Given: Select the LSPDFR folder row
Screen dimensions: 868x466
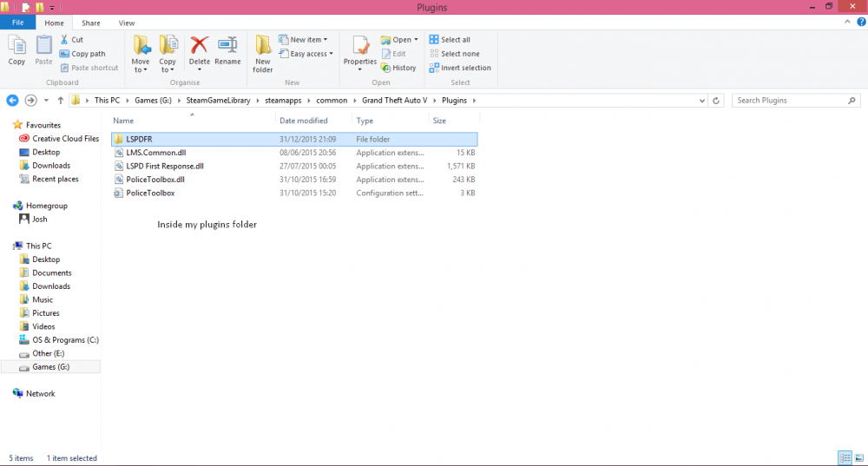Looking at the screenshot, I should coord(294,139).
